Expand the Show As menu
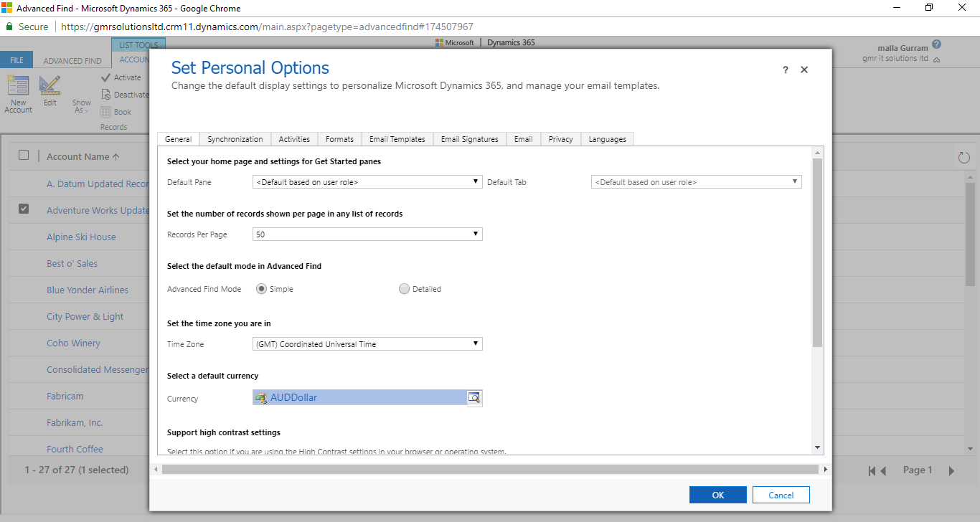980x522 pixels. click(x=81, y=107)
